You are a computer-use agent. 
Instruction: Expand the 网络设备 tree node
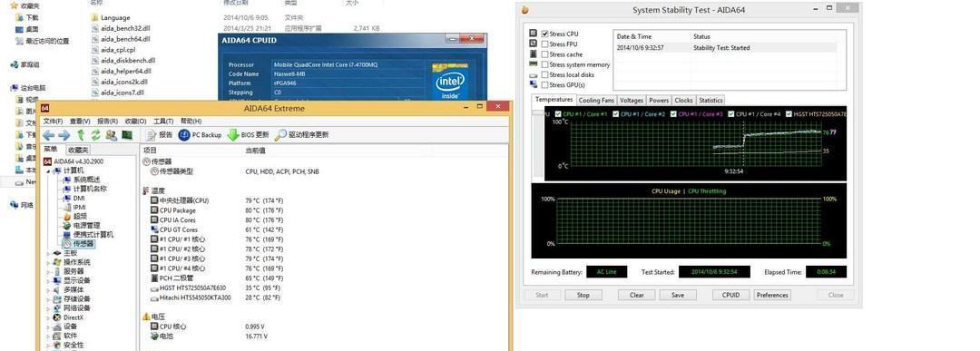[x=49, y=308]
